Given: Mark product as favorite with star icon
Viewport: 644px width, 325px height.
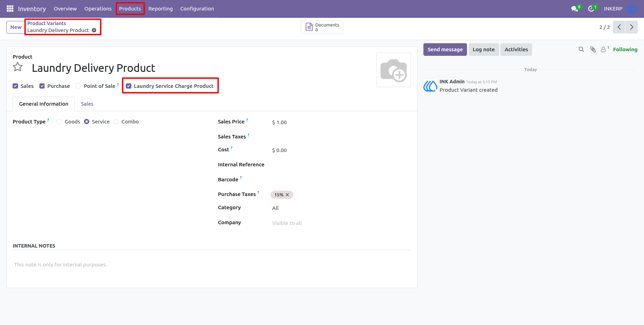Looking at the screenshot, I should pyautogui.click(x=18, y=67).
